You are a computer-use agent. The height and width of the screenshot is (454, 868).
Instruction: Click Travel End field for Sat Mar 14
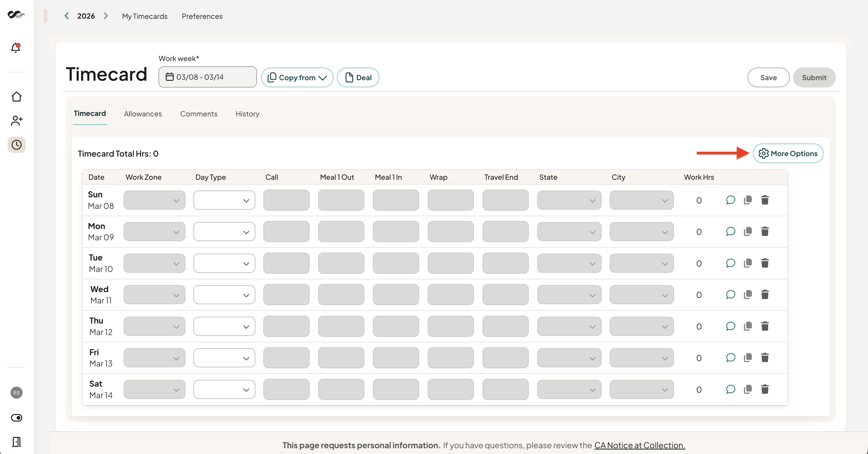[505, 389]
